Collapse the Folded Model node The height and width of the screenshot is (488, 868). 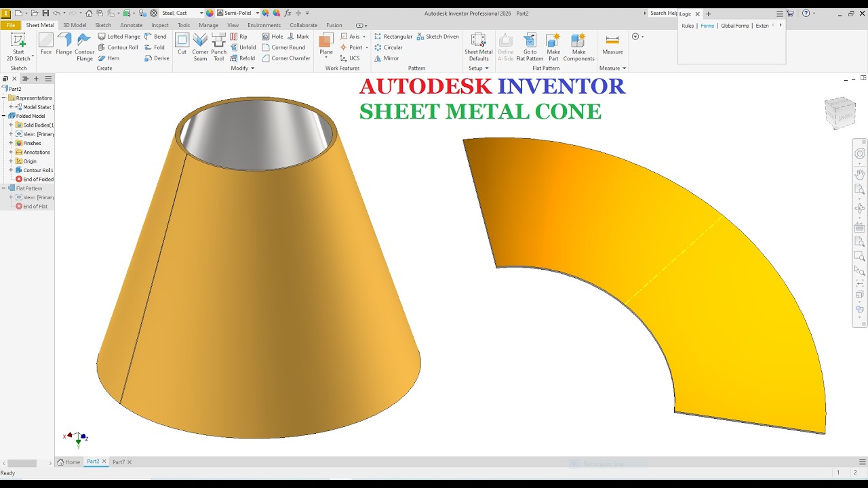(x=4, y=116)
